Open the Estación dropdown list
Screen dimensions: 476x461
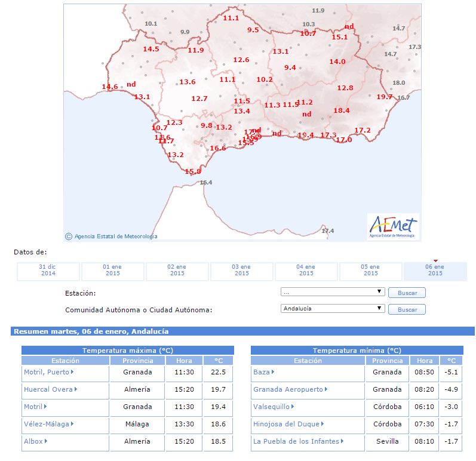333,292
